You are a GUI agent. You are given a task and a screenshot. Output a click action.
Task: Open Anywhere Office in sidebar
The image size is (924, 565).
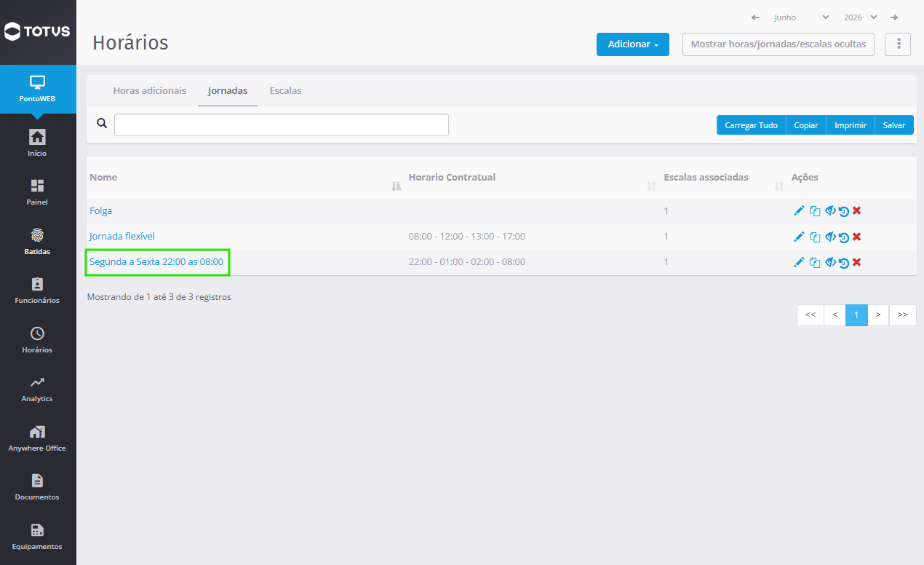[37, 438]
